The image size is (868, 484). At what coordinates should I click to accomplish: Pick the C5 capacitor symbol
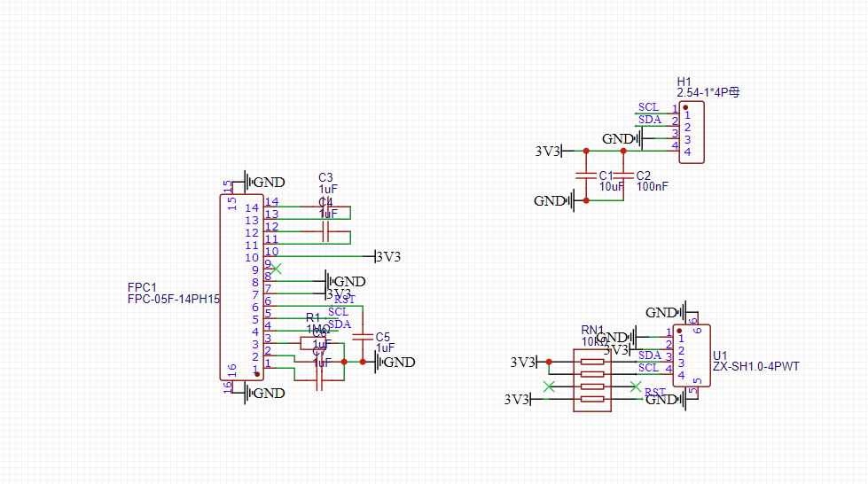click(x=363, y=337)
